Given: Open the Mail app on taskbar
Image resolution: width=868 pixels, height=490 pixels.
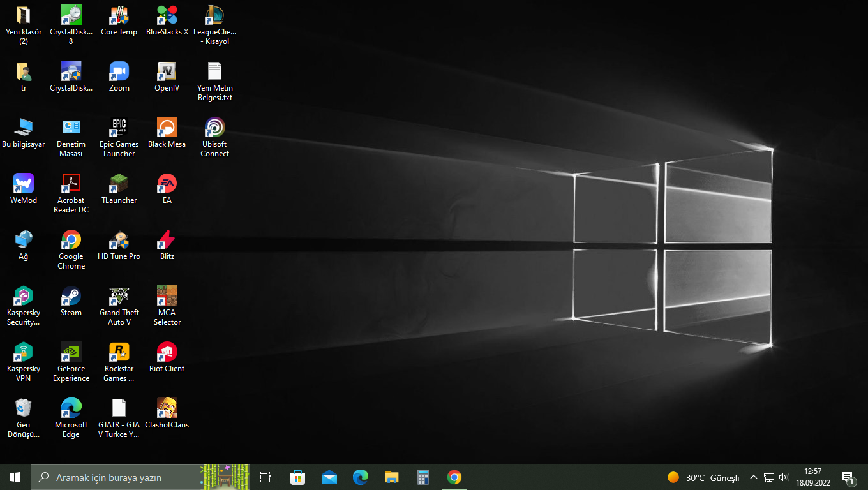Looking at the screenshot, I should pyautogui.click(x=329, y=477).
